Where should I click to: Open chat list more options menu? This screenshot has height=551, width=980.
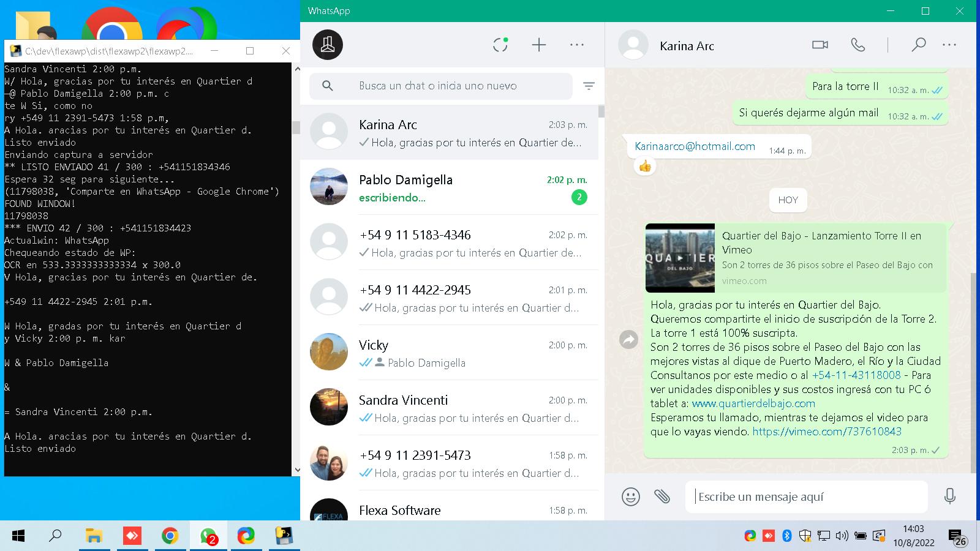coord(577,45)
